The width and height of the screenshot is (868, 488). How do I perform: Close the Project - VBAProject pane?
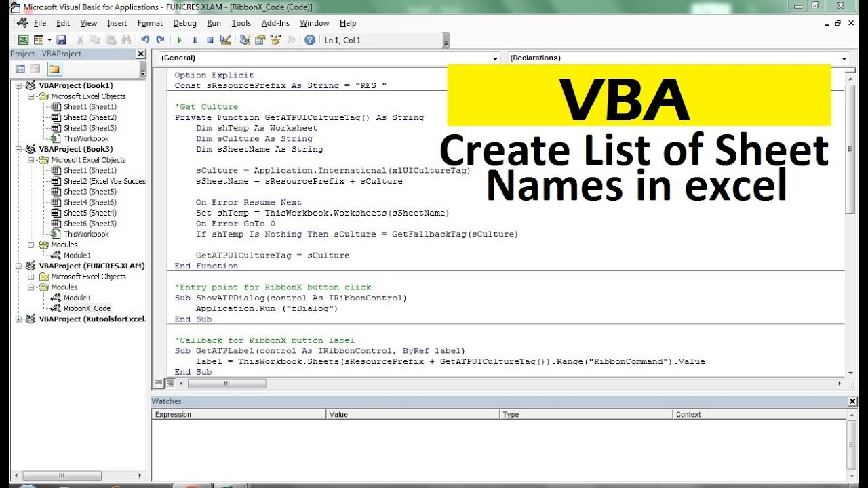[x=141, y=54]
